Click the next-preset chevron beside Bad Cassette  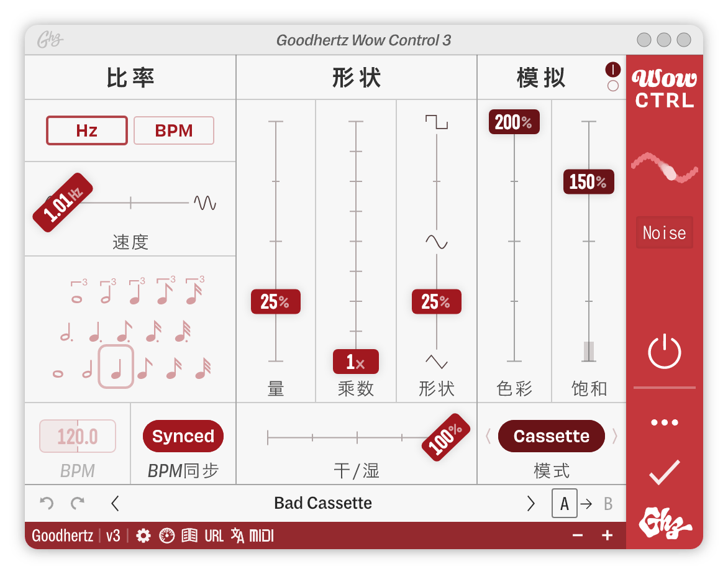(531, 503)
